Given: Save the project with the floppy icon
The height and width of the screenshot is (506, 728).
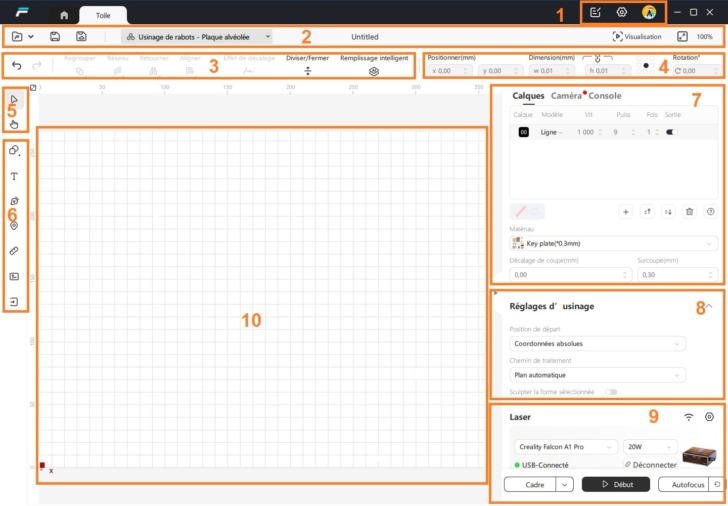Looking at the screenshot, I should 55,37.
